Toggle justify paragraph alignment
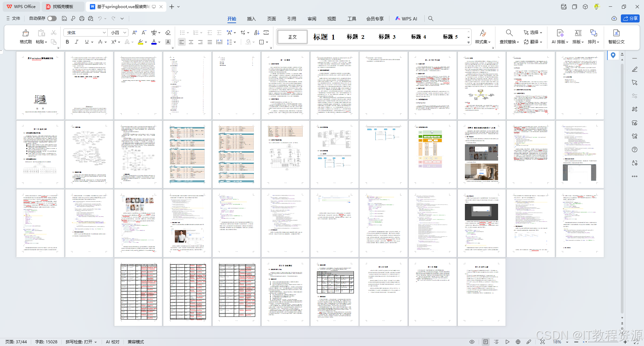Viewport: 644px width, 346px height. [x=210, y=42]
